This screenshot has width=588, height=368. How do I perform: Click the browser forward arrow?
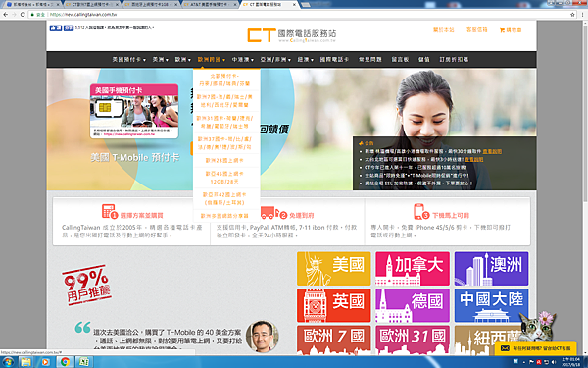click(x=14, y=15)
